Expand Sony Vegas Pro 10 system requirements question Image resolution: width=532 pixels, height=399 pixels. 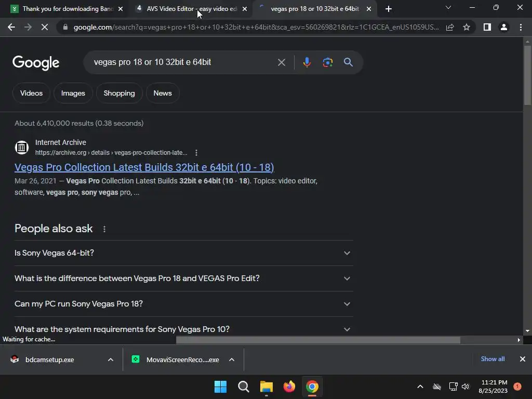tap(183, 329)
